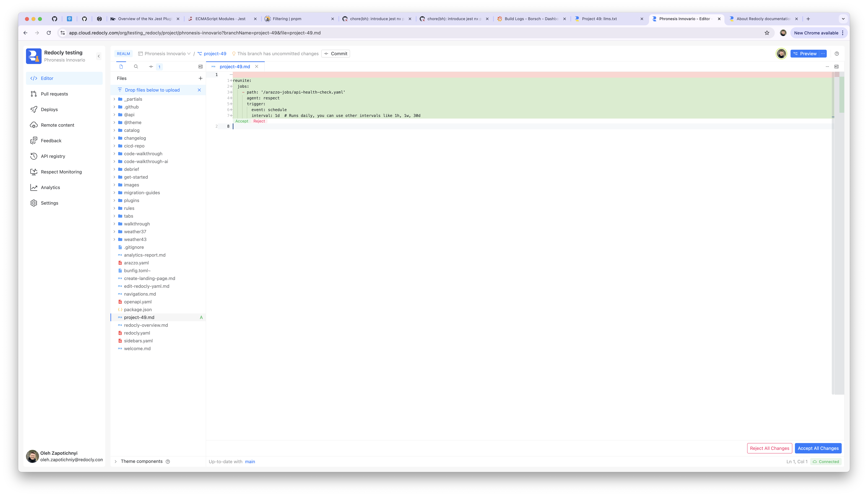Click the user avatar in the header
Image resolution: width=868 pixels, height=496 pixels.
[x=781, y=54]
